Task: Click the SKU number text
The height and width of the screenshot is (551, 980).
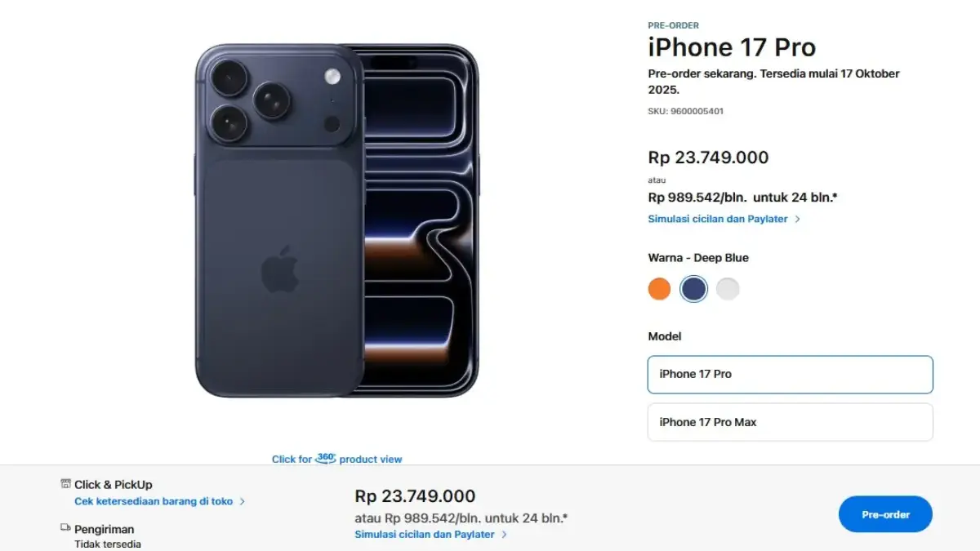Action: click(685, 111)
